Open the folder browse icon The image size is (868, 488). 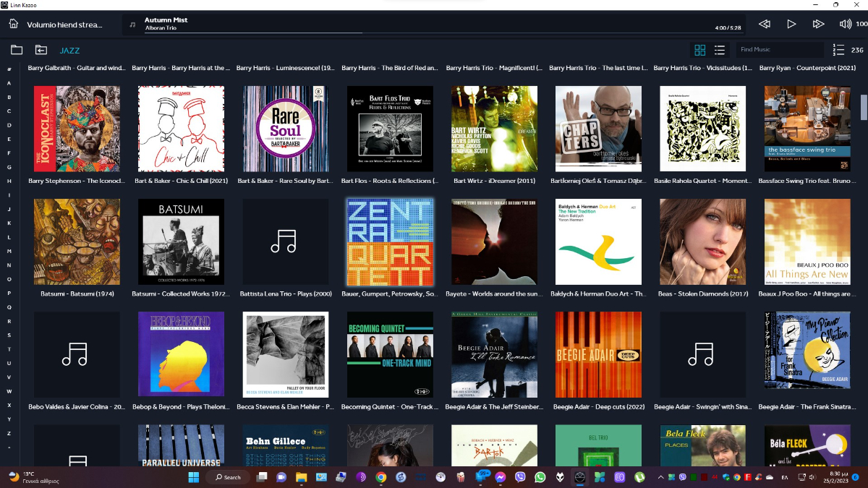(x=17, y=50)
